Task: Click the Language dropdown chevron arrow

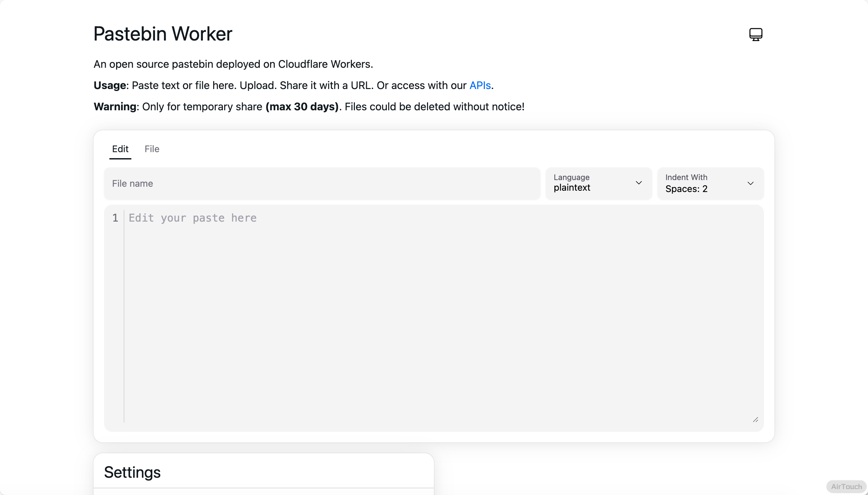Action: (x=638, y=183)
